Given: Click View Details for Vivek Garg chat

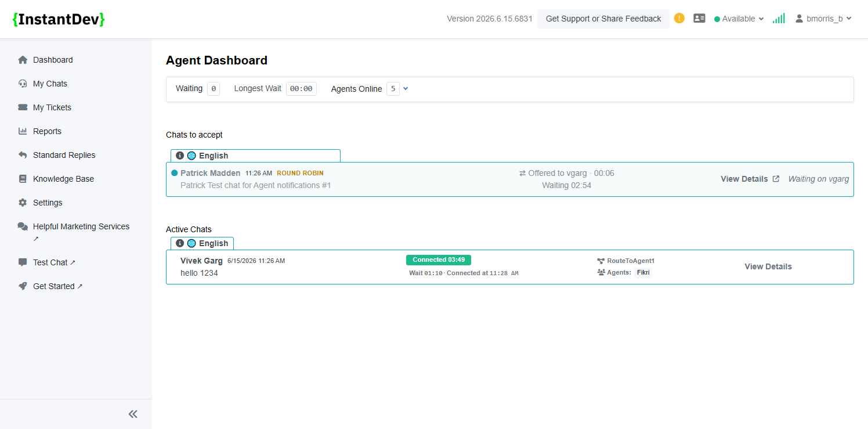Looking at the screenshot, I should (x=768, y=266).
